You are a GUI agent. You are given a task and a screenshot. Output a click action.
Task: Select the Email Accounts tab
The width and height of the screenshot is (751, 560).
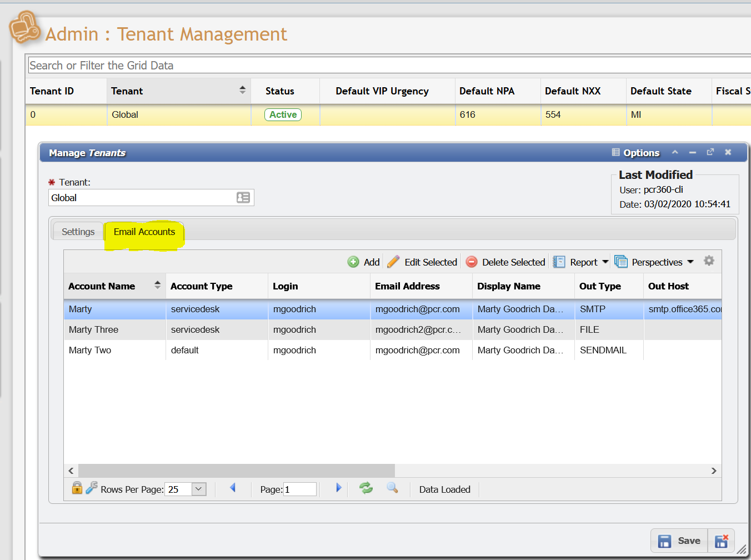pos(143,231)
